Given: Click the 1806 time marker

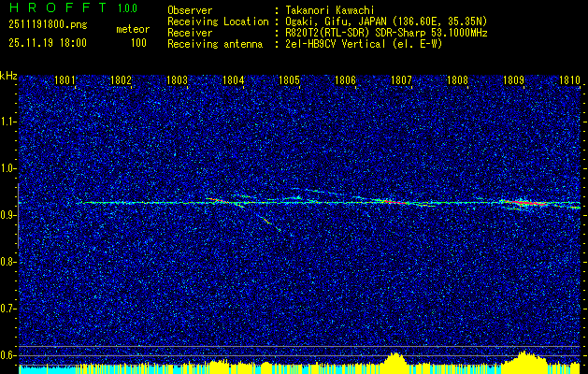Looking at the screenshot, I should pyautogui.click(x=345, y=80).
